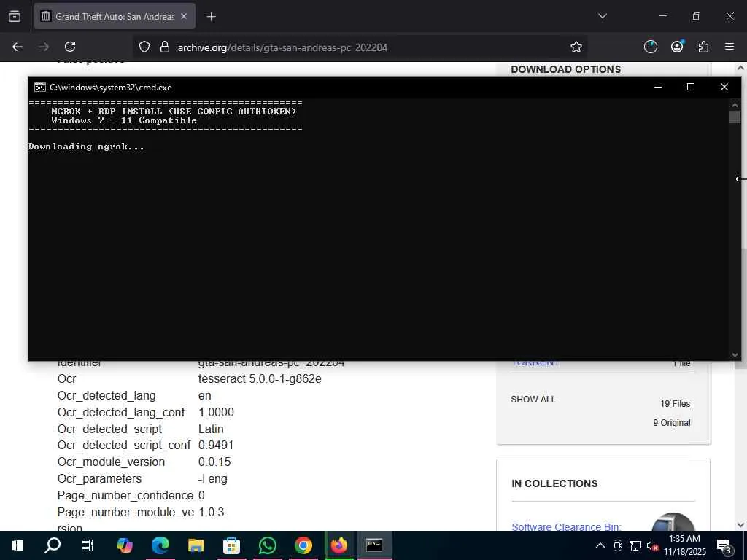Screen dimensions: 747x560
Task: Click the site security padlock icon
Action: [165, 47]
